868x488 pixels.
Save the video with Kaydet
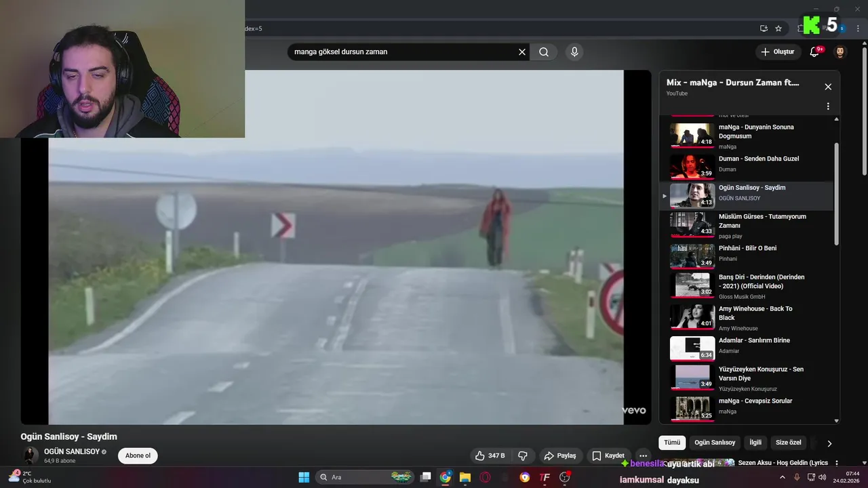pyautogui.click(x=608, y=455)
